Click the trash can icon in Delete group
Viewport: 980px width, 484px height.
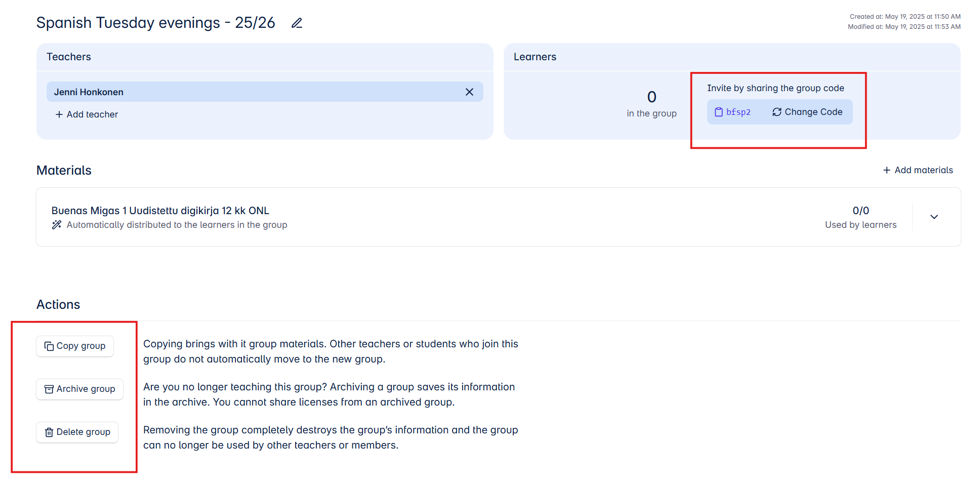click(x=49, y=432)
